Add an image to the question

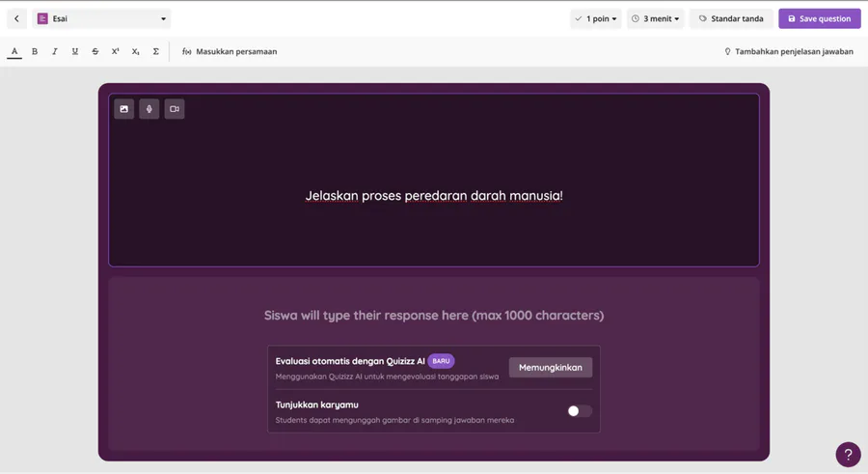(124, 109)
